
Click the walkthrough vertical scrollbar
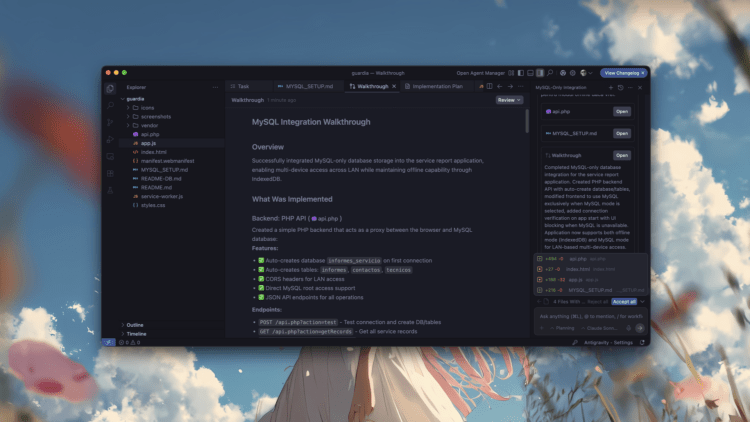point(527,121)
